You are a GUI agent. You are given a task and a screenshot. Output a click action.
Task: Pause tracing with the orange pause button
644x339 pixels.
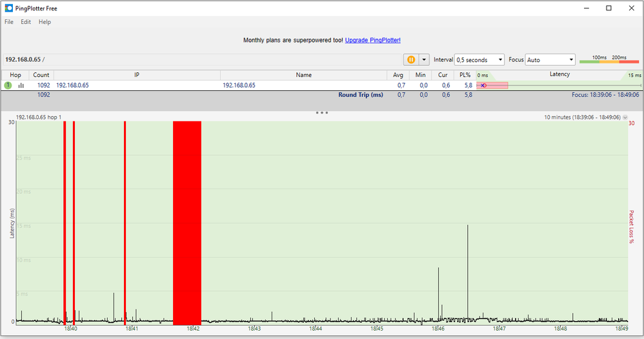410,59
